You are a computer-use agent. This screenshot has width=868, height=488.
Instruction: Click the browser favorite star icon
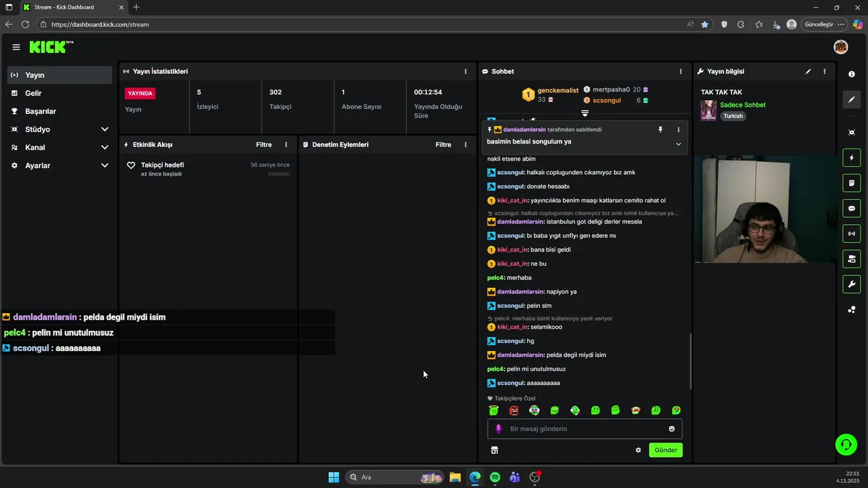point(705,24)
